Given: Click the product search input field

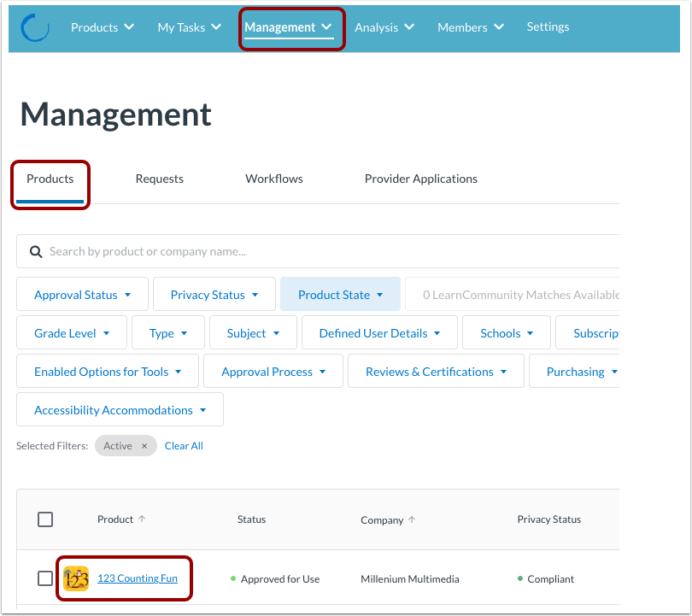Looking at the screenshot, I should 256,251.
